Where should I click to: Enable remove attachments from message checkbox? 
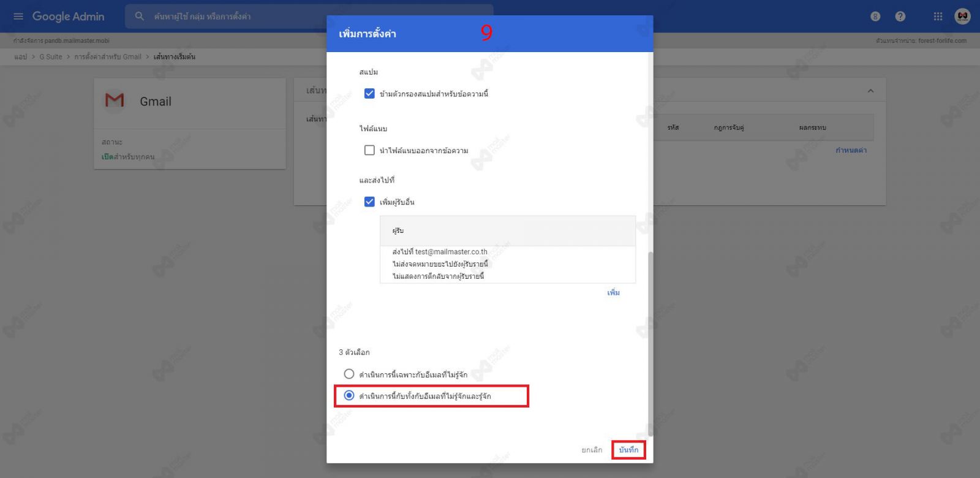click(369, 150)
